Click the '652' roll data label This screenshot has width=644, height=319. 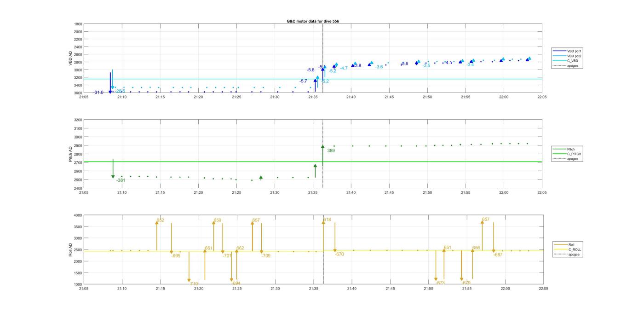[x=160, y=220]
